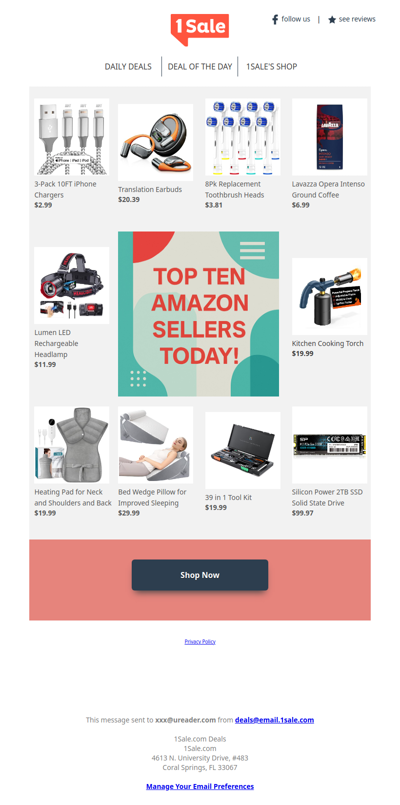400x805 pixels.
Task: Click the star icon beside see reviews
Action: [x=332, y=20]
